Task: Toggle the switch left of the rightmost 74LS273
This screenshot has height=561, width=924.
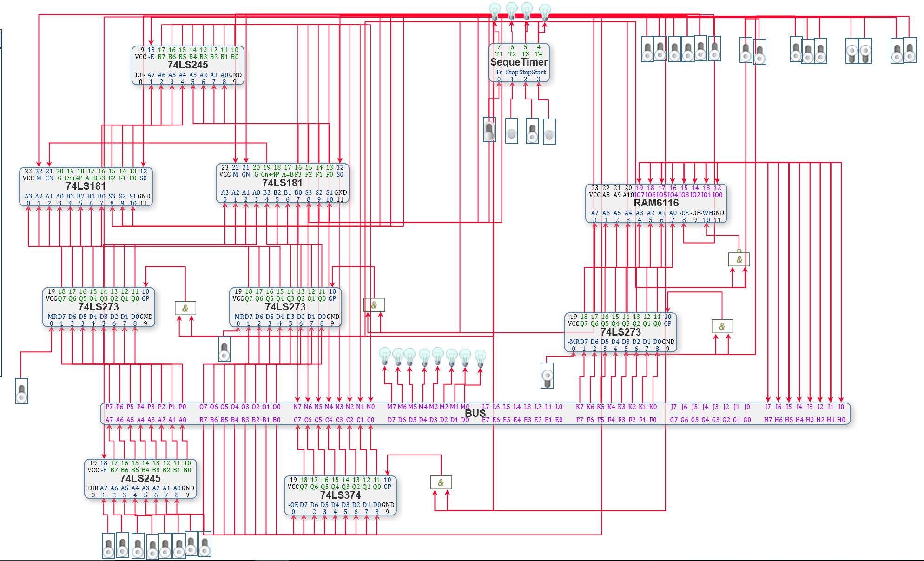Action: click(x=547, y=376)
